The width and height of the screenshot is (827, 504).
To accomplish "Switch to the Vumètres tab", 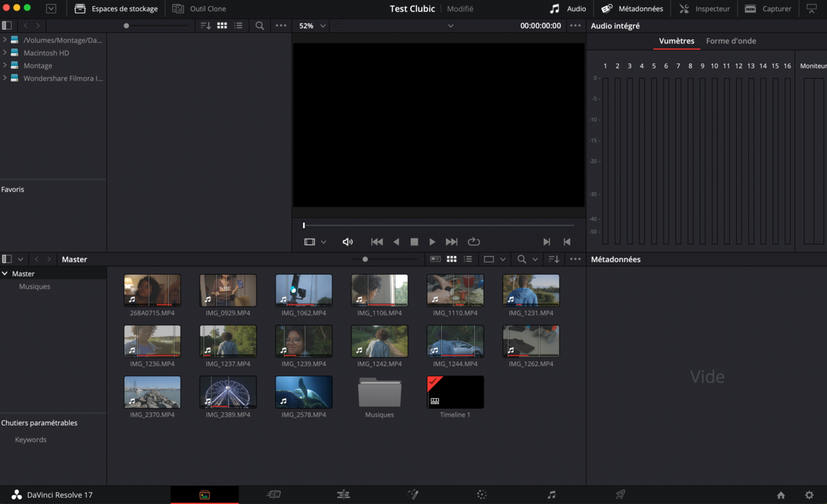I will coord(677,41).
